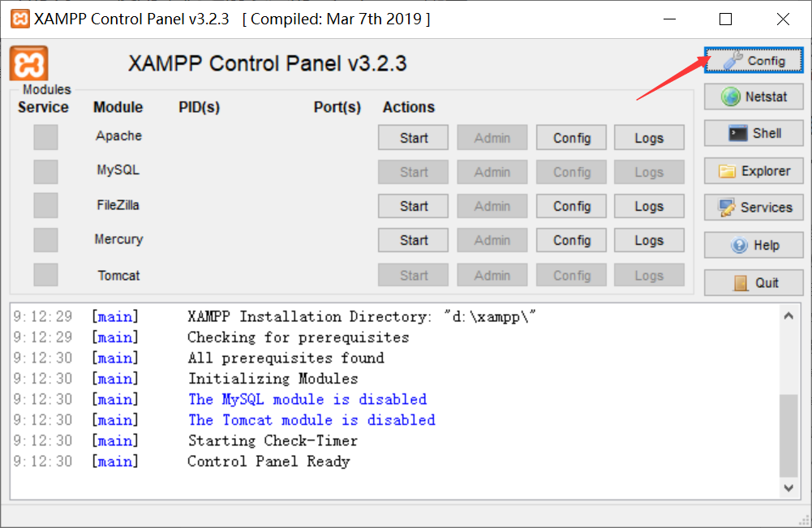Screen dimensions: 812x528
Task: View Apache Logs menu
Action: coord(650,138)
